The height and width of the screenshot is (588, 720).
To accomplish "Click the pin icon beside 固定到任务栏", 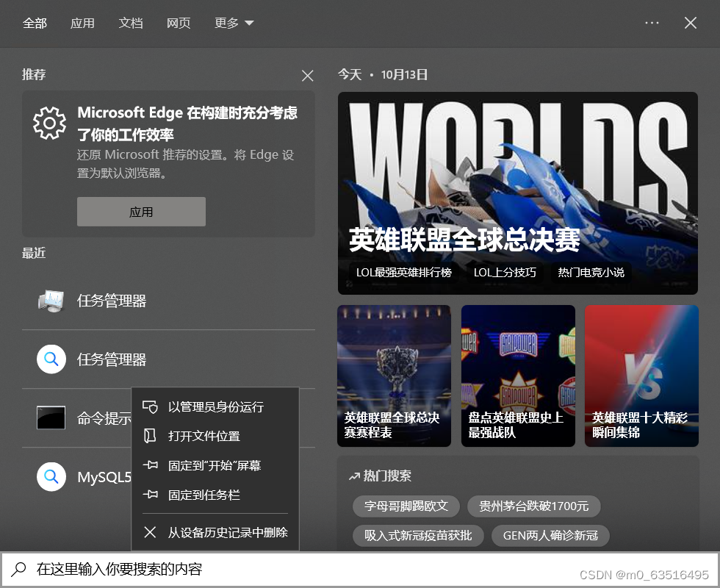I will click(150, 495).
